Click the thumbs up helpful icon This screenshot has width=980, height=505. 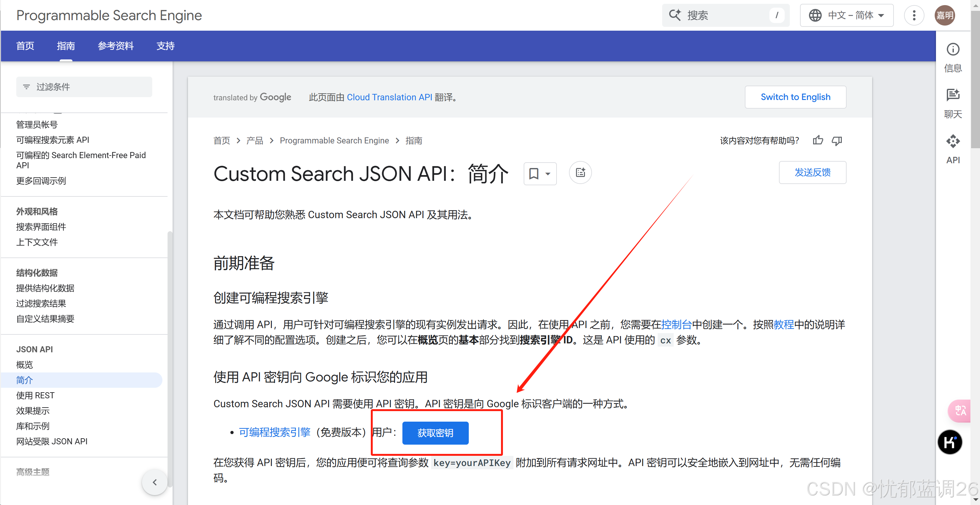818,141
